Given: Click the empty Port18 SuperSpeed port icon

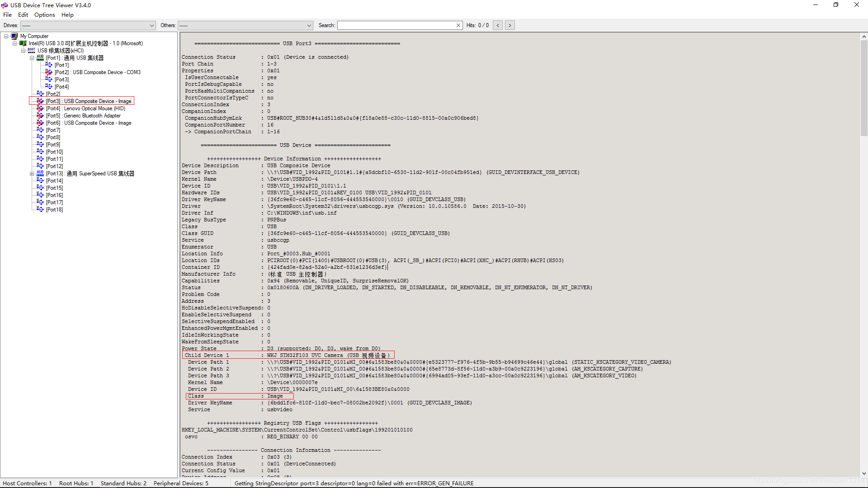Looking at the screenshot, I should point(40,210).
